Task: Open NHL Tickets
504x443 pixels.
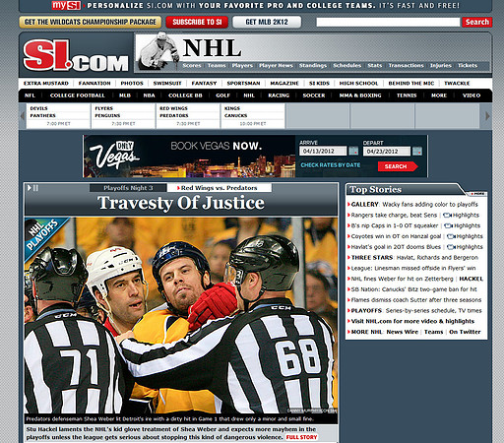Action: (468, 65)
